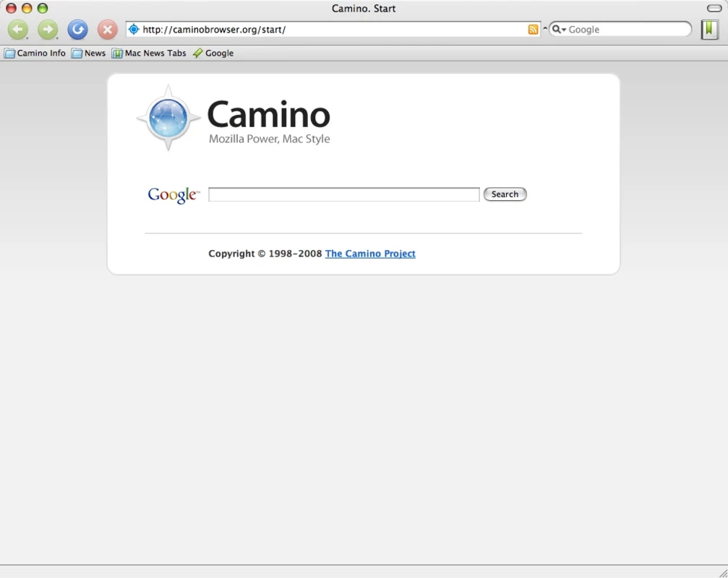This screenshot has height=578, width=728.
Task: Click the site icon in address bar
Action: click(x=134, y=29)
